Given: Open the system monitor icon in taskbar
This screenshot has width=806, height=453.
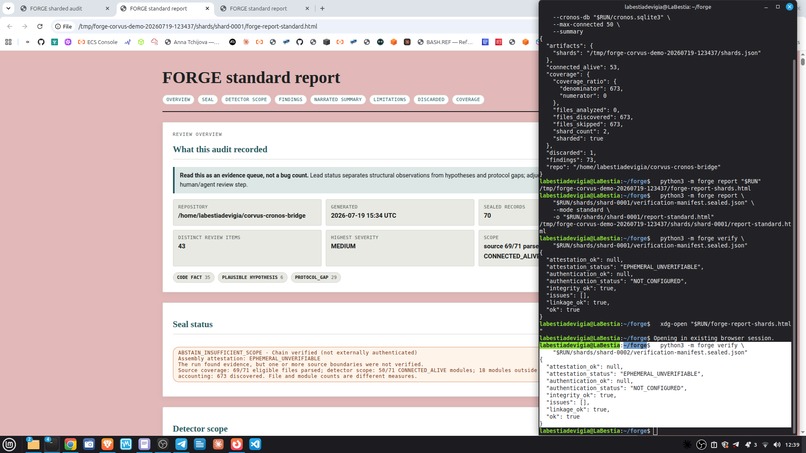Looking at the screenshot, I should [x=126, y=444].
